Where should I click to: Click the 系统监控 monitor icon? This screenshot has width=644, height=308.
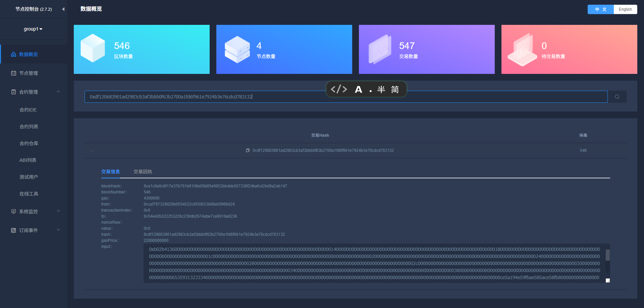13,212
